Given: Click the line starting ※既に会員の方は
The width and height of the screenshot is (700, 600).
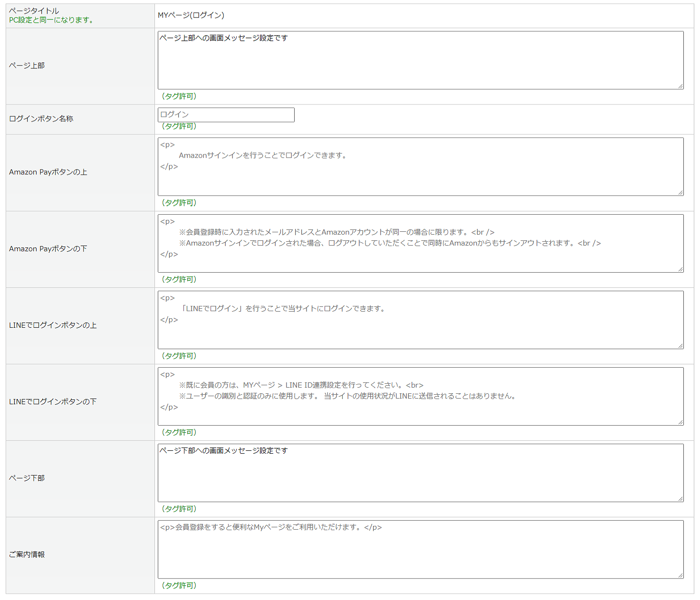Looking at the screenshot, I should pos(301,385).
